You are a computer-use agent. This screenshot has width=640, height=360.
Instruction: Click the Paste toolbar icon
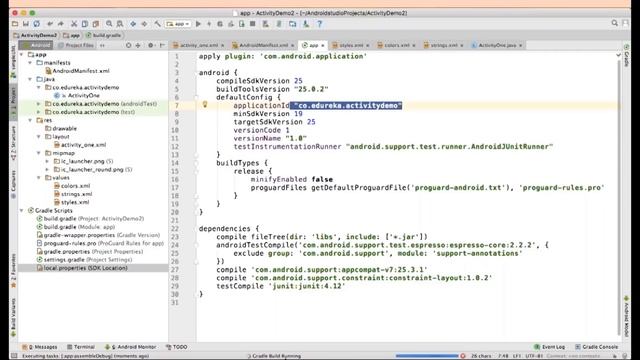pyautogui.click(x=96, y=24)
